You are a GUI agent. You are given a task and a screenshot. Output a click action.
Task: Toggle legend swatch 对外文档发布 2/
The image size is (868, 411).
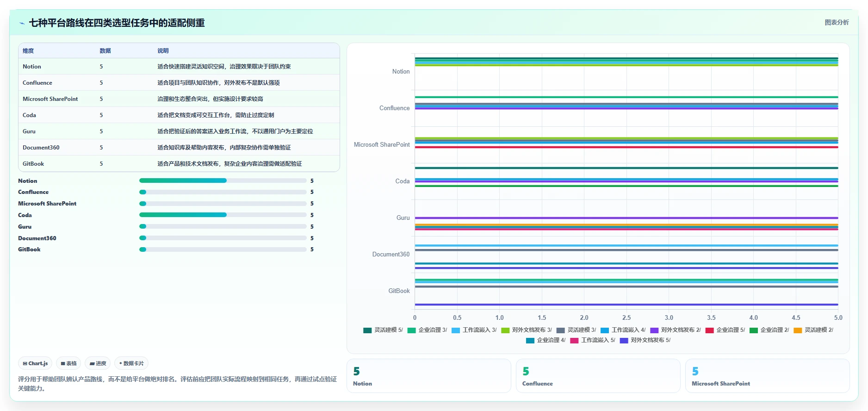pos(654,330)
